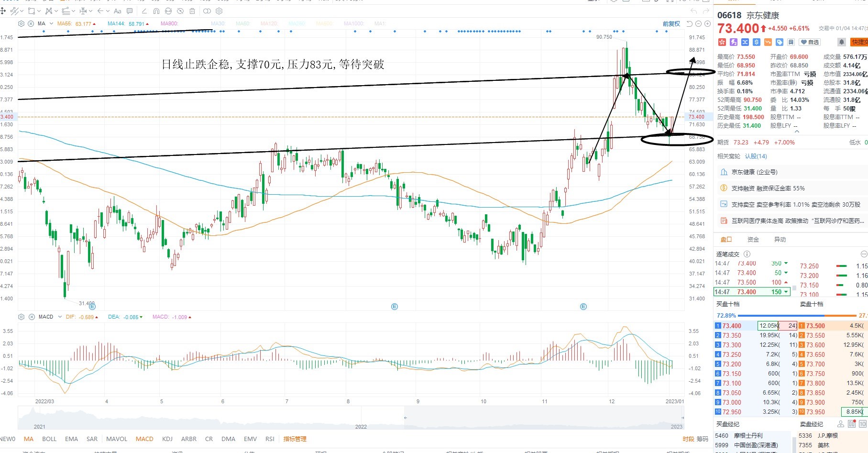The image size is (868, 453).
Task: Open MACD indicator settings gear
Action: [x=21, y=317]
